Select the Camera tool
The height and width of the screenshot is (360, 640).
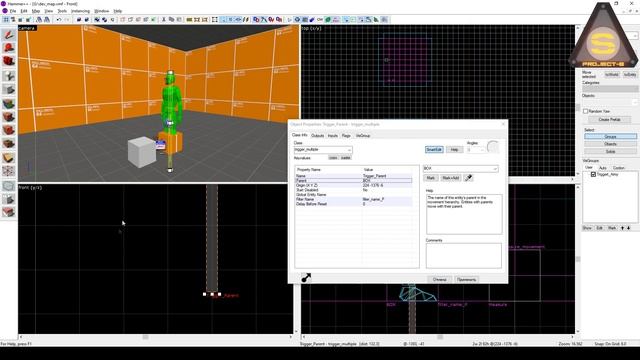[8, 62]
